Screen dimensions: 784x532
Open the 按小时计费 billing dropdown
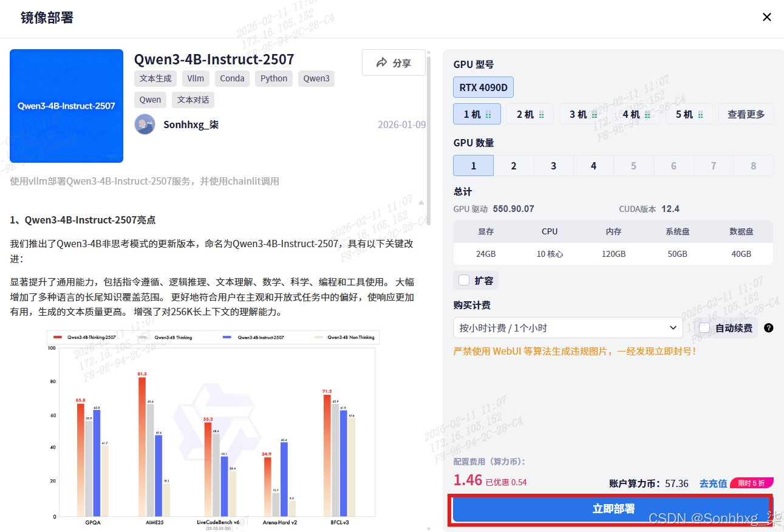click(568, 327)
